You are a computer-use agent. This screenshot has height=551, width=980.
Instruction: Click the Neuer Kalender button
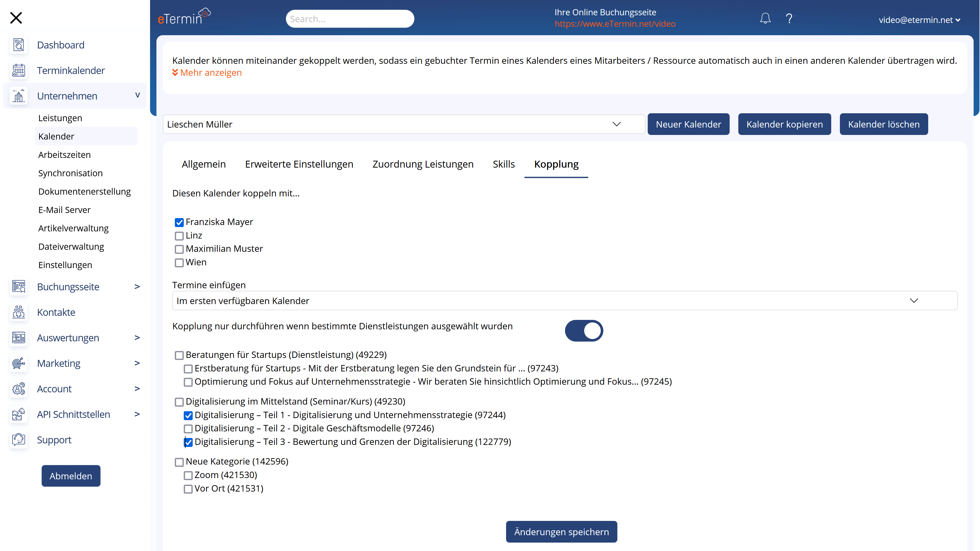(x=688, y=124)
